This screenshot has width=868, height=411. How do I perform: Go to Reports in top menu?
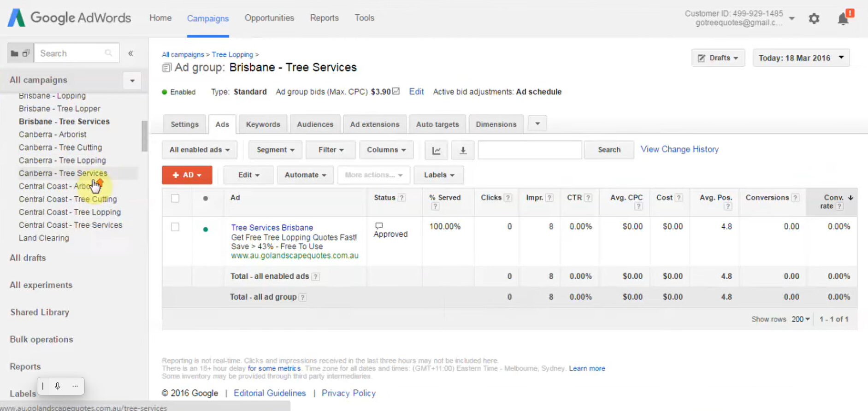pos(324,18)
